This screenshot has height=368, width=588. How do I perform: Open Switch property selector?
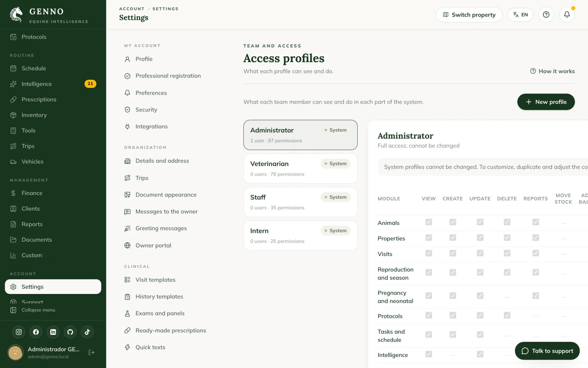[469, 15]
